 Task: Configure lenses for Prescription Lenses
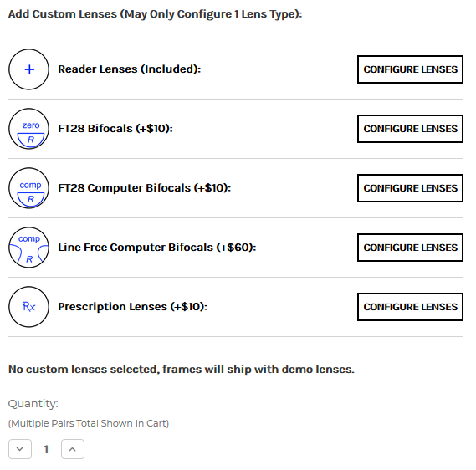pyautogui.click(x=410, y=307)
